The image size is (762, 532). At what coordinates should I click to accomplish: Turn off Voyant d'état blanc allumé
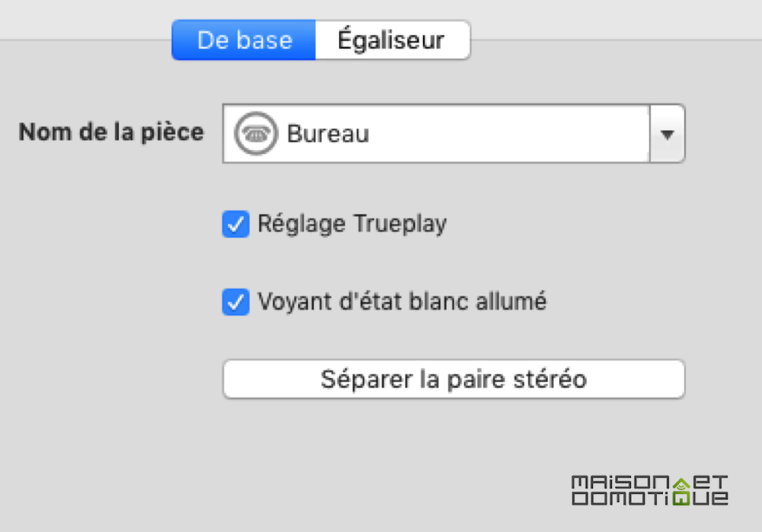235,302
